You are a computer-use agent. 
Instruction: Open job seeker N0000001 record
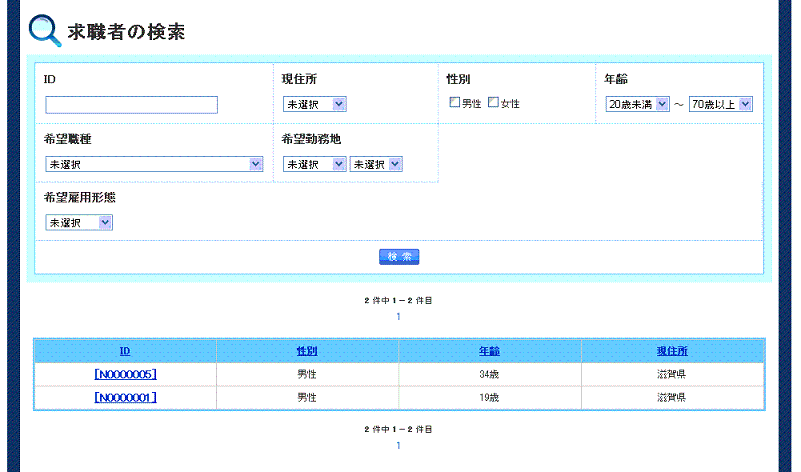(125, 397)
